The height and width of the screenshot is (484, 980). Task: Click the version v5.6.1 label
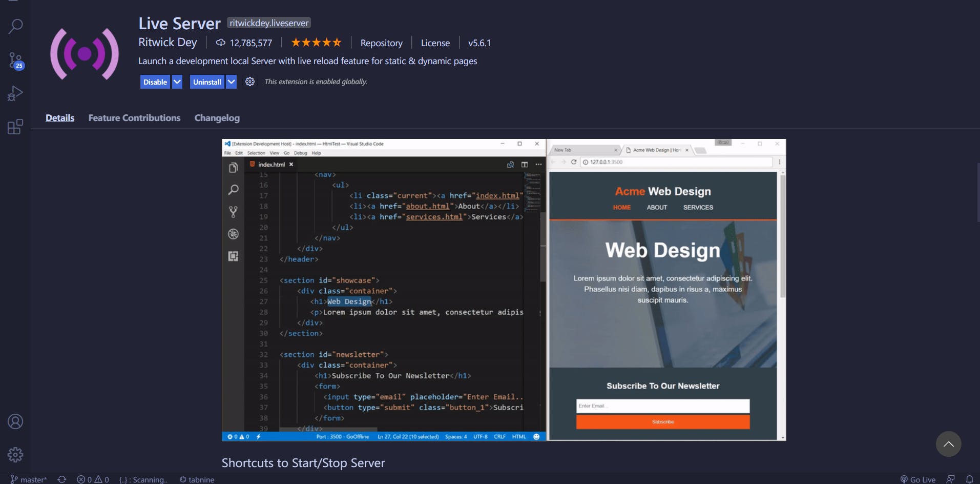tap(479, 43)
